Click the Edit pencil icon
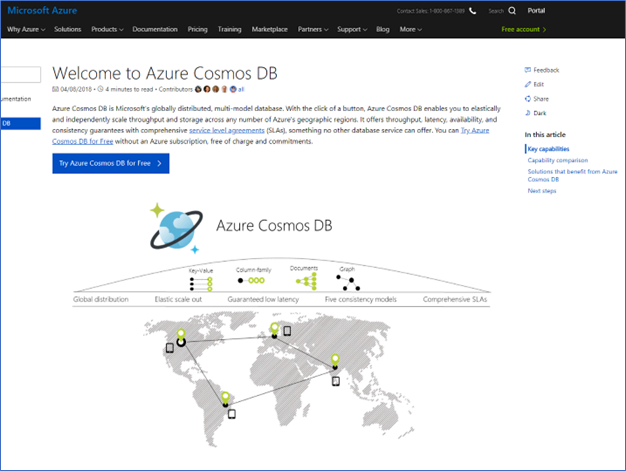626x471 pixels. [528, 84]
